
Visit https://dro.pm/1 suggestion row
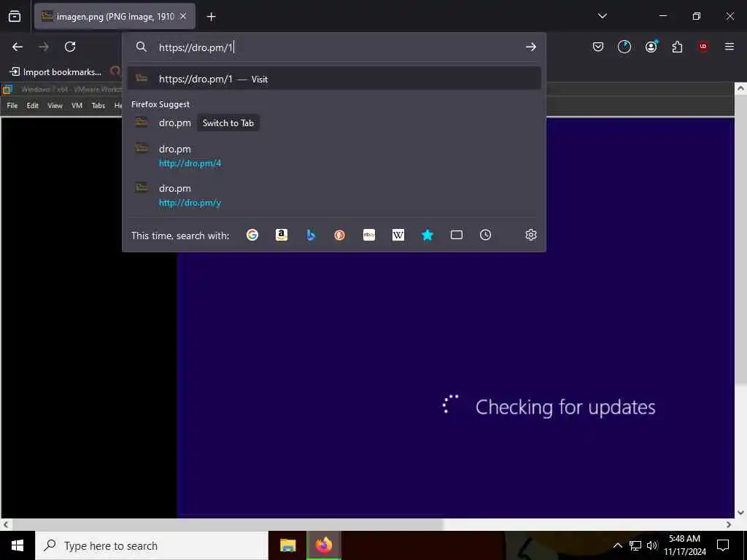pyautogui.click(x=334, y=79)
